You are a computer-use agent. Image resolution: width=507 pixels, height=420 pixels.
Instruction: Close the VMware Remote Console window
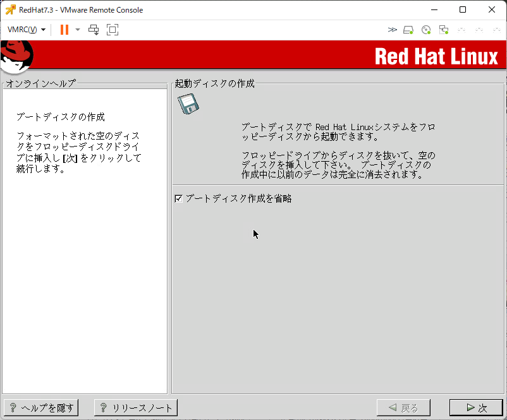(491, 9)
